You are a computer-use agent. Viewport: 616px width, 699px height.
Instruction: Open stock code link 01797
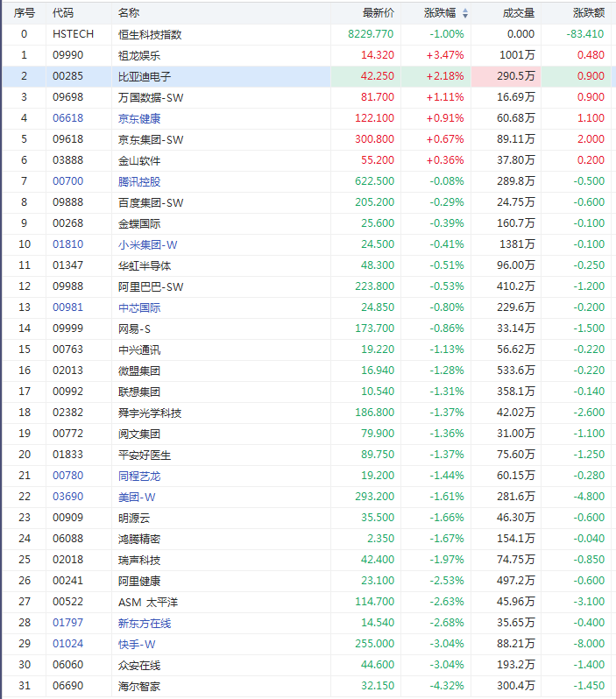[x=67, y=622]
